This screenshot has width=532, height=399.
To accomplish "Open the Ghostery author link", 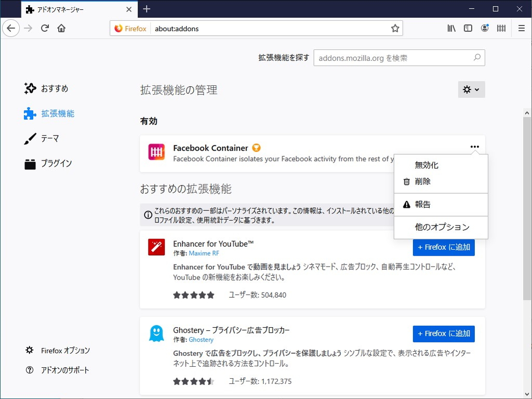I will pos(201,339).
